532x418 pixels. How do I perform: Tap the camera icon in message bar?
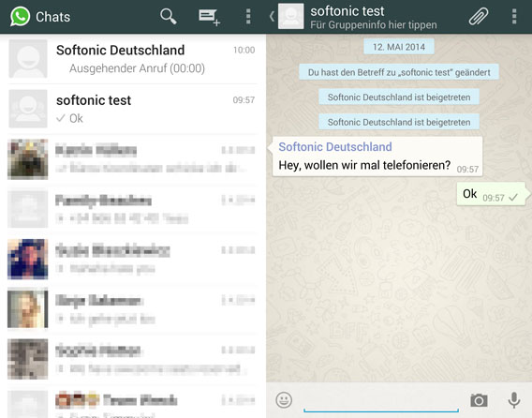pos(479,400)
